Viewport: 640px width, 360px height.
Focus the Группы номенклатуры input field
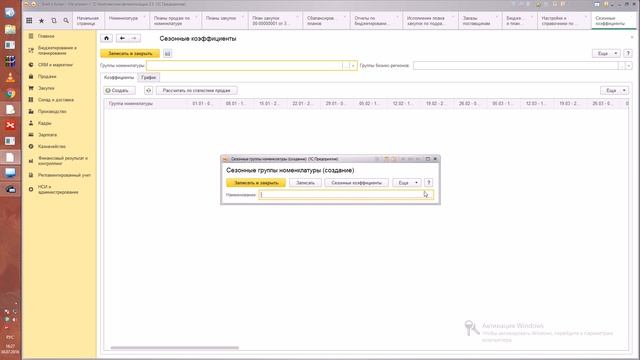244,65
